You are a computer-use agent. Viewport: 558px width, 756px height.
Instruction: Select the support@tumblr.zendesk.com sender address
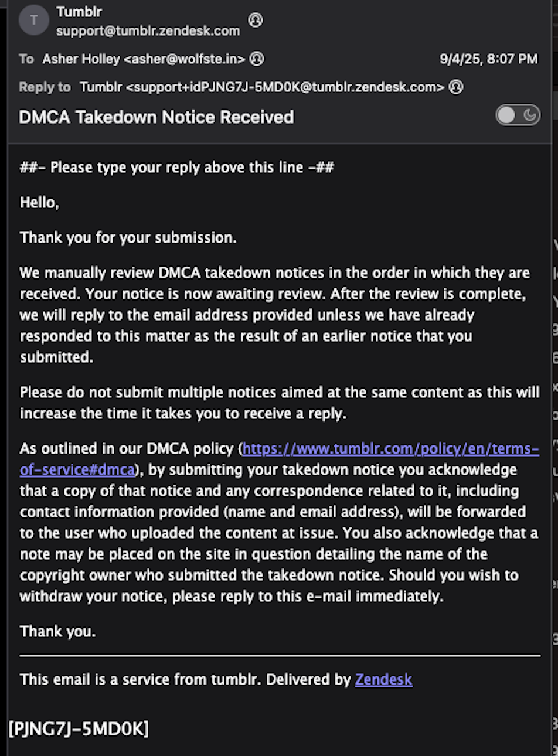point(148,31)
